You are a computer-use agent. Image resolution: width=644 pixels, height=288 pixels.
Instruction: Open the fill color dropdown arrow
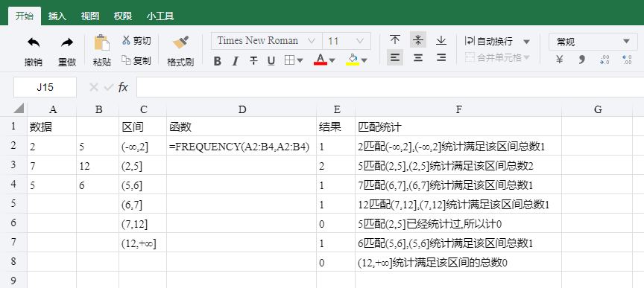pos(364,61)
